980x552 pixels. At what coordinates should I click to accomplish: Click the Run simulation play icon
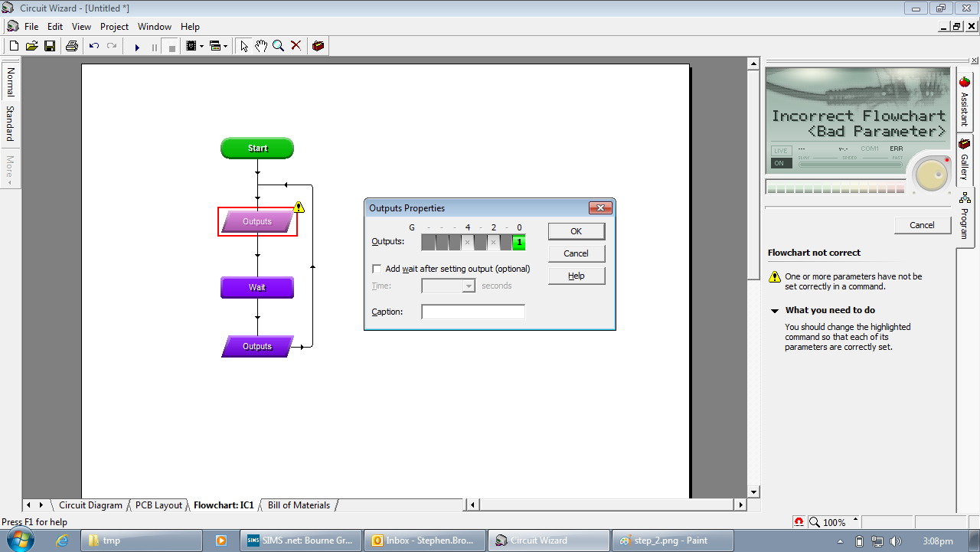137,47
